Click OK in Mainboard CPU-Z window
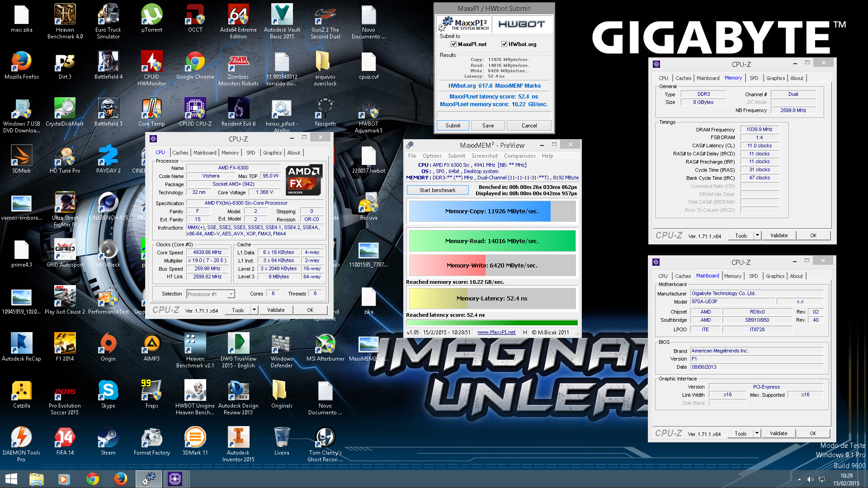Screen dimensions: 868x488 pos(813,433)
